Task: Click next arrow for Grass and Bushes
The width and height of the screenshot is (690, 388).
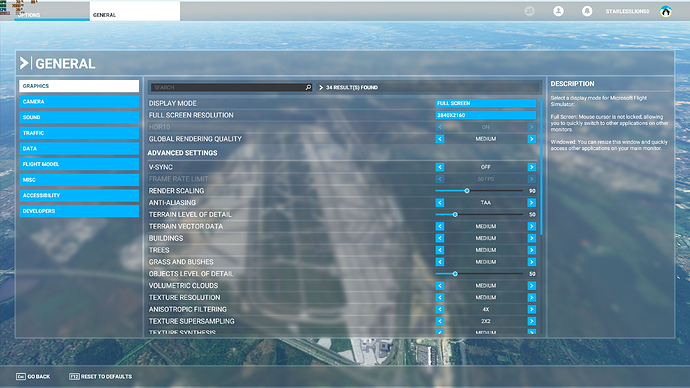Action: tap(532, 262)
